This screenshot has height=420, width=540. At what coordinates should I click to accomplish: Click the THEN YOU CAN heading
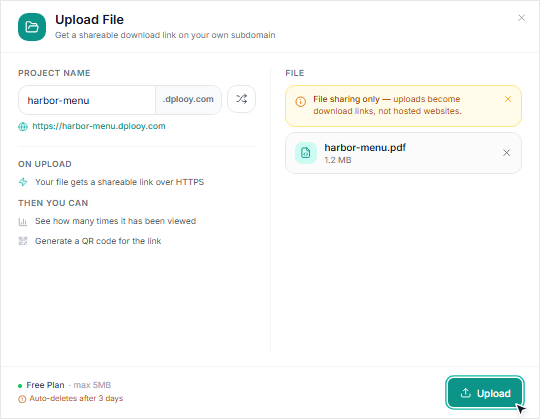click(53, 203)
